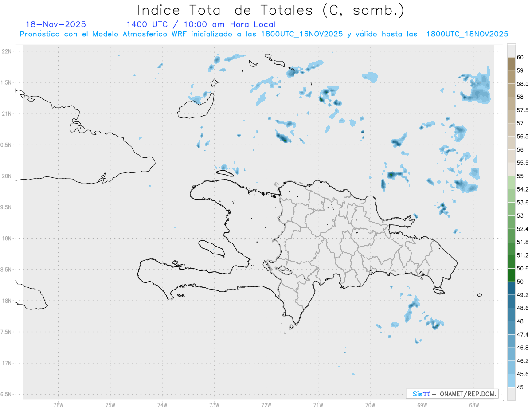Click the '76W' longitude label
532x411 pixels.
[58, 404]
